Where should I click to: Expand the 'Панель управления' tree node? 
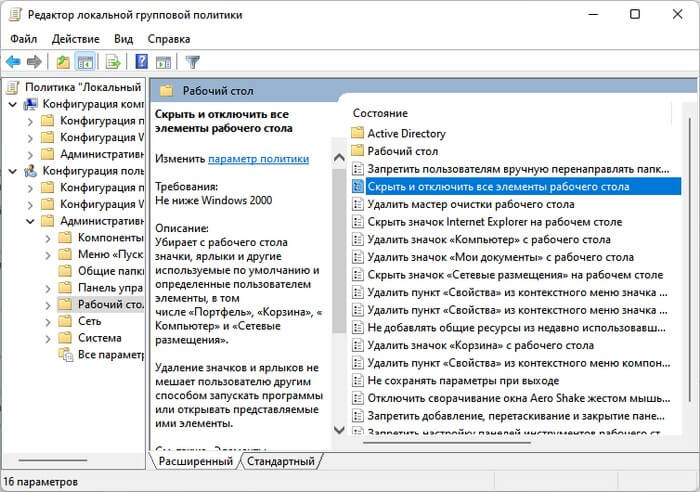click(x=48, y=288)
